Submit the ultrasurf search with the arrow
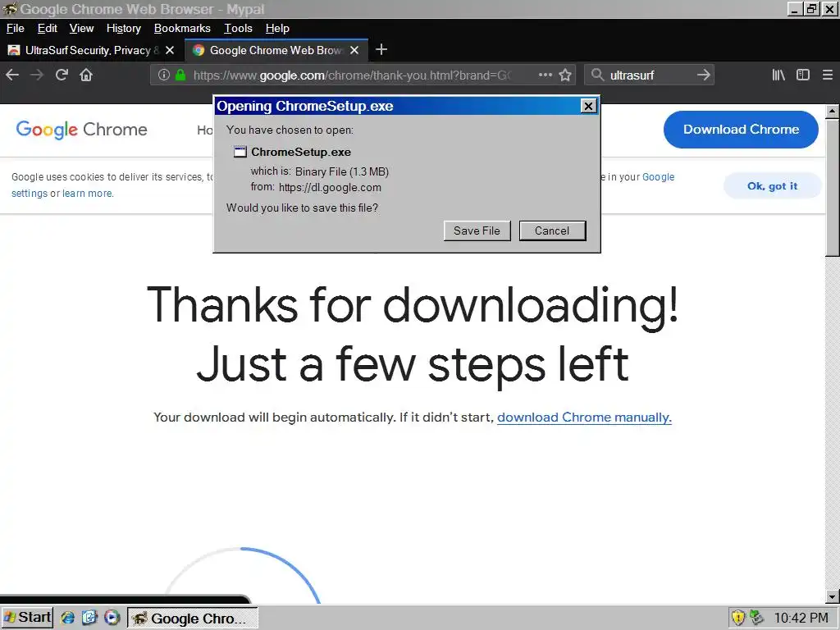840x630 pixels. coord(703,75)
